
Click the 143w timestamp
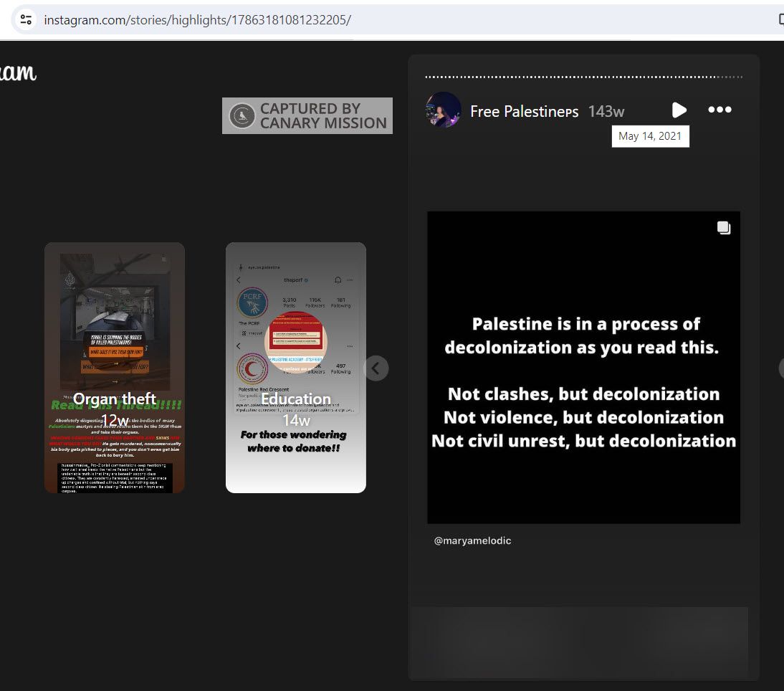[x=606, y=112]
